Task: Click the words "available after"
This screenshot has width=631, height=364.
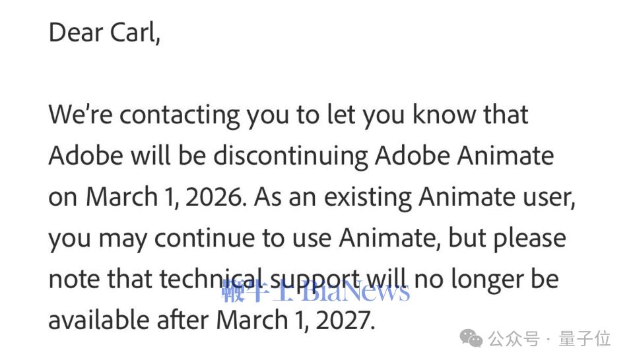Action: tap(128, 320)
